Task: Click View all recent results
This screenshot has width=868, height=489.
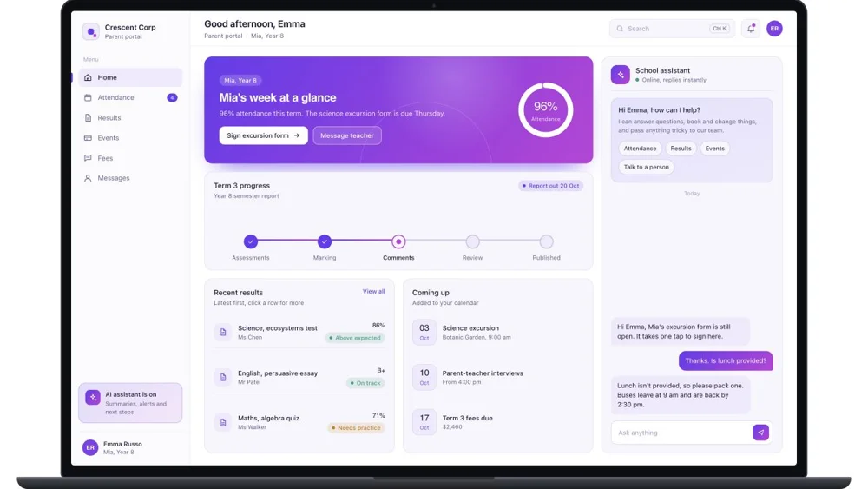Action: point(373,291)
